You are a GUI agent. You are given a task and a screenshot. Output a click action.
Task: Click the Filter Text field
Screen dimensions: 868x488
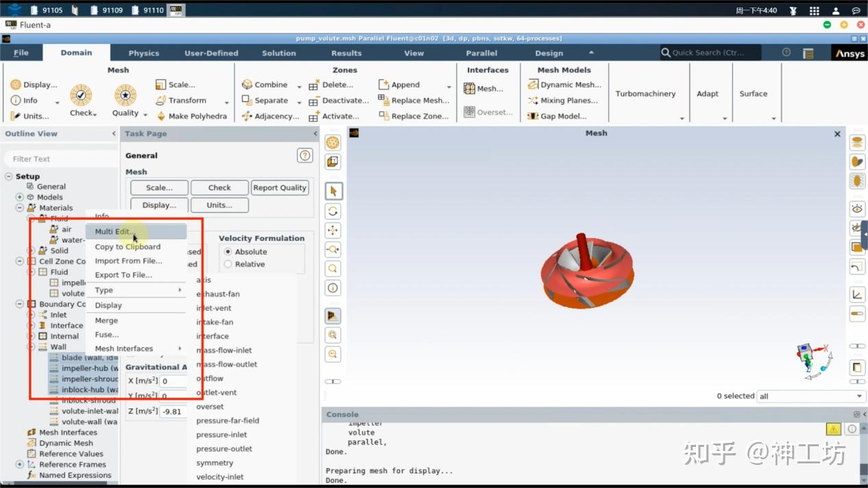coord(60,159)
